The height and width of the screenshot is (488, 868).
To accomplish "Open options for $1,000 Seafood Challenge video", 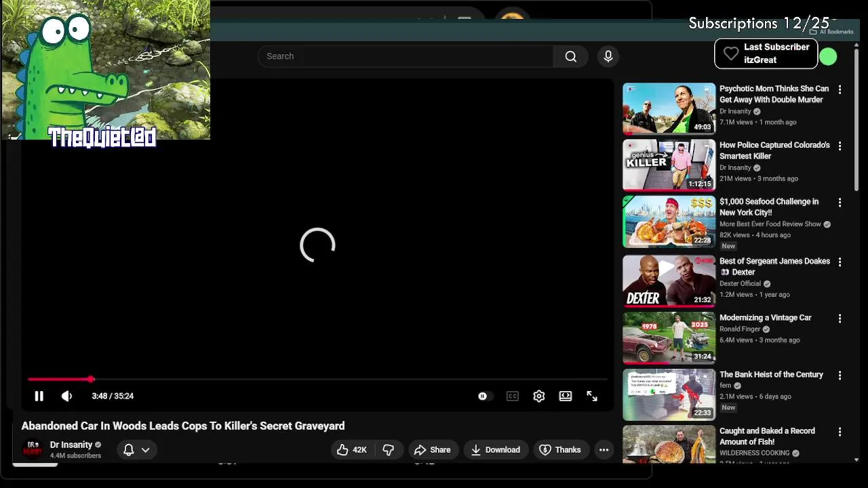I will [840, 203].
